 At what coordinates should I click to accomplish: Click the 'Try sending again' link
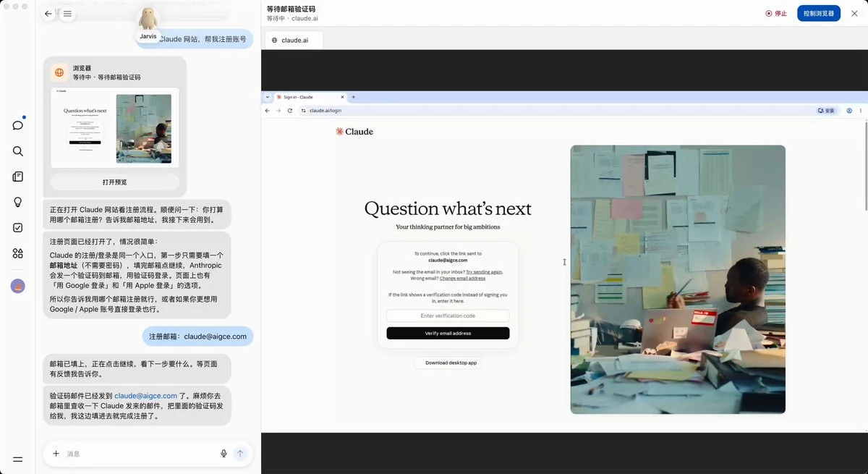coord(484,272)
